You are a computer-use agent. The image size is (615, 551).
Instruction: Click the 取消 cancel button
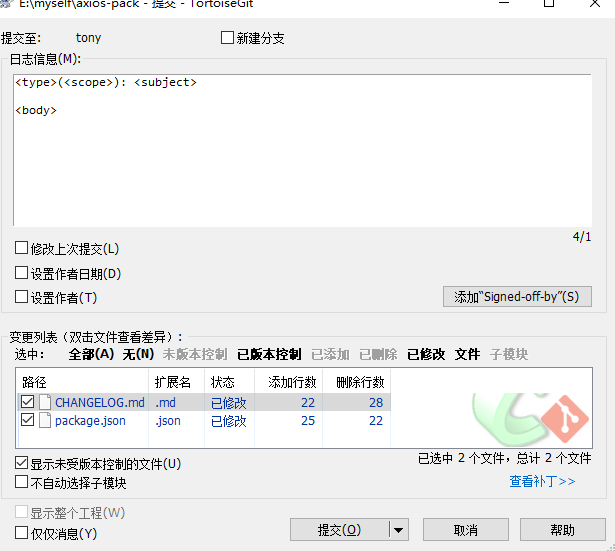click(x=466, y=530)
